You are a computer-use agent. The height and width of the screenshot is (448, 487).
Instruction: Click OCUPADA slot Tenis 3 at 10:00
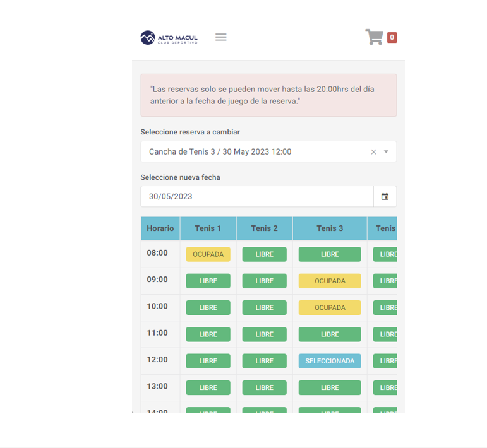[330, 307]
